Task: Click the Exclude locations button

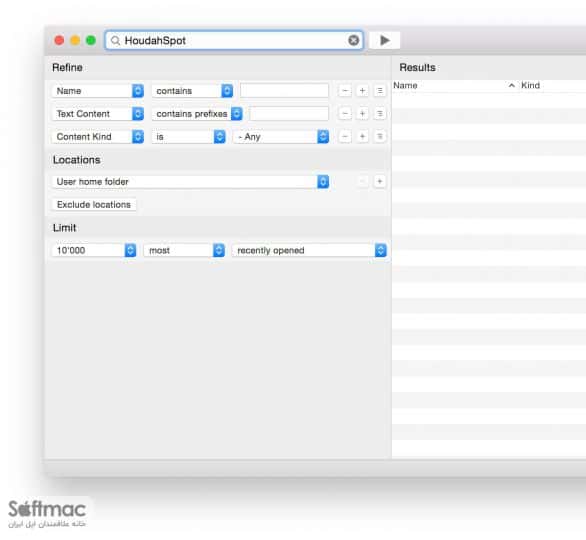Action: [94, 204]
